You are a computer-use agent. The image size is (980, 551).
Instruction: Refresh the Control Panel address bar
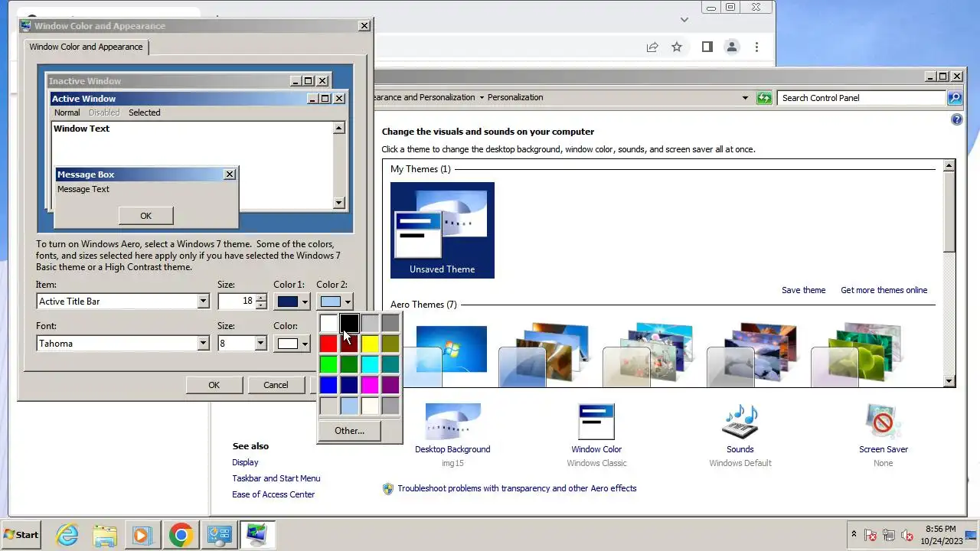pos(764,98)
